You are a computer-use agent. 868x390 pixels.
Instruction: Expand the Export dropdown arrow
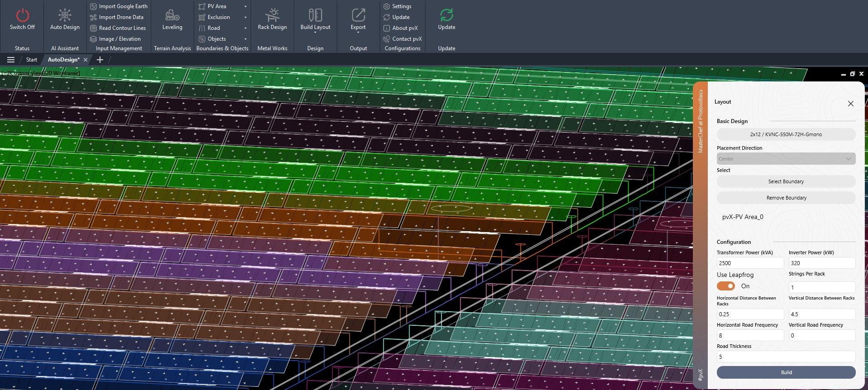[x=358, y=33]
